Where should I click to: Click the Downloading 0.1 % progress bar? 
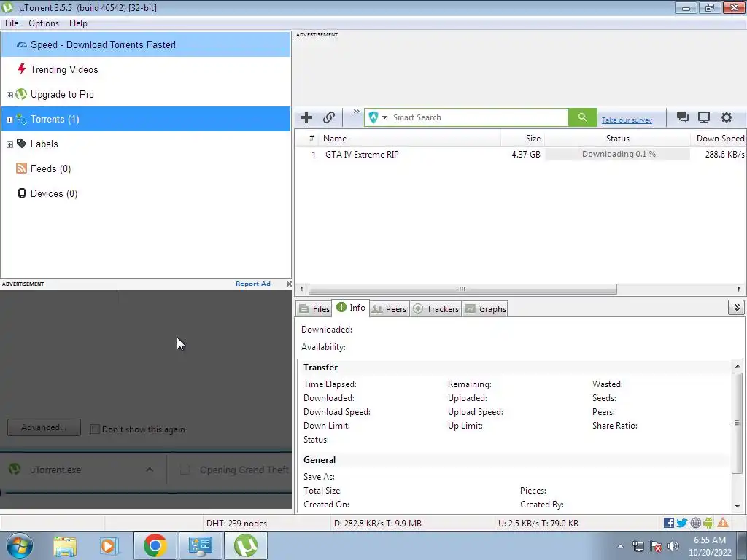(618, 154)
